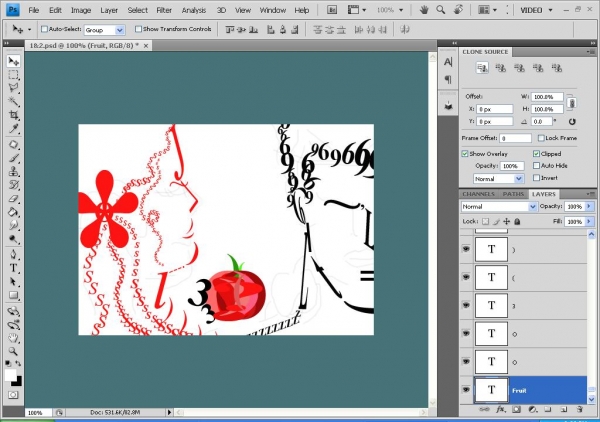Open the Character panel icon
This screenshot has height=422, width=600.
[448, 62]
